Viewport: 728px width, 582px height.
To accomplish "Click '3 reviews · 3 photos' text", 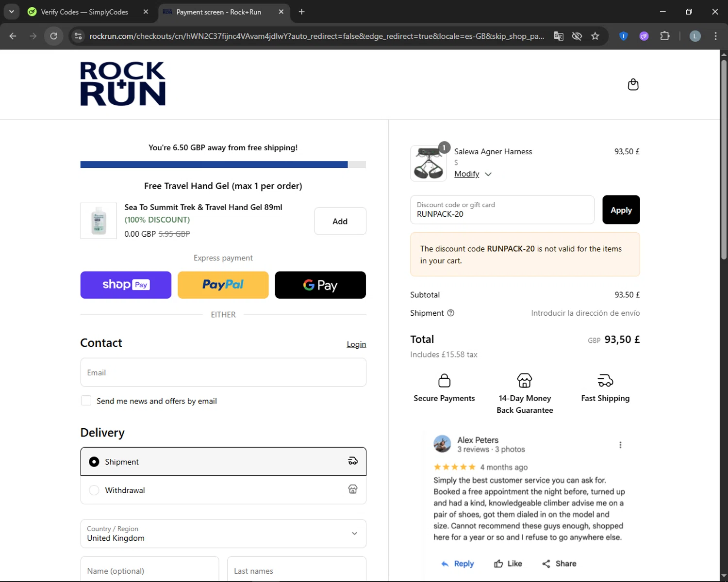I will pyautogui.click(x=491, y=449).
